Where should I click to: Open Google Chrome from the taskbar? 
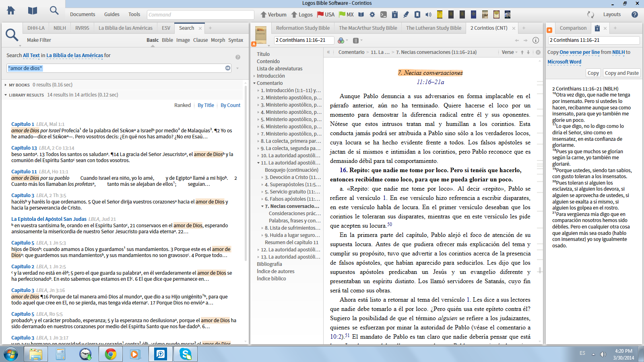111,354
